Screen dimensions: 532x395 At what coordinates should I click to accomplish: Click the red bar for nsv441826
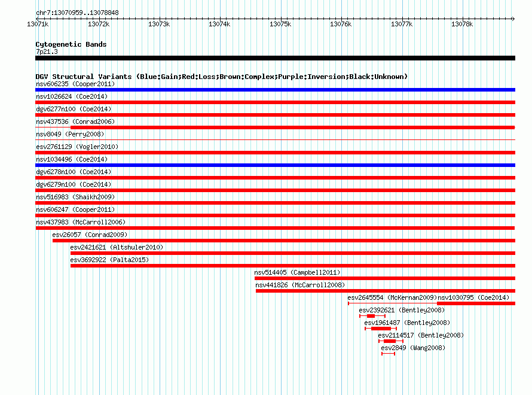(x=386, y=291)
